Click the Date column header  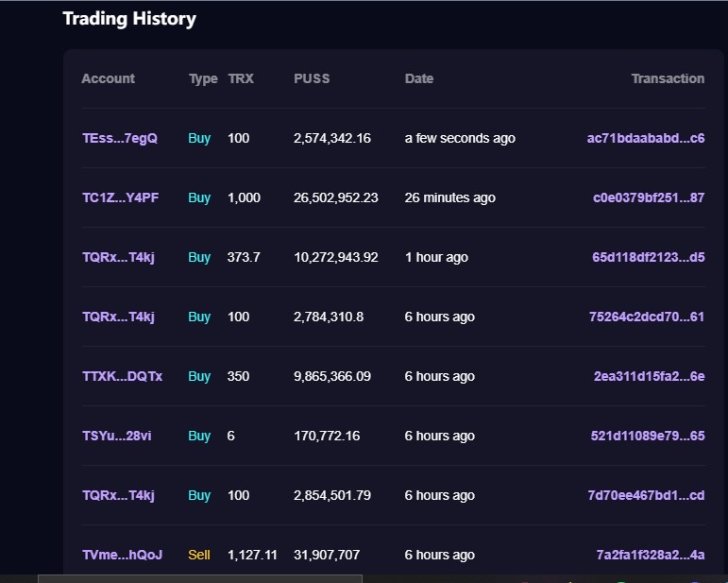[x=419, y=78]
